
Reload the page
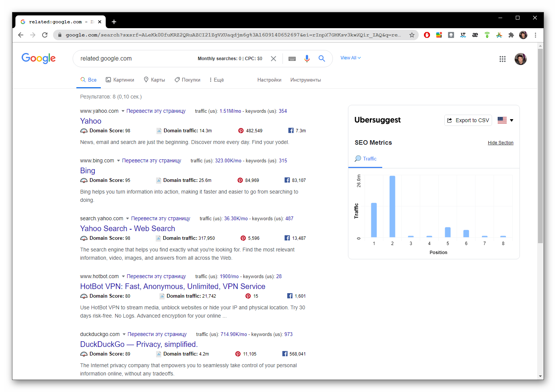(x=45, y=35)
